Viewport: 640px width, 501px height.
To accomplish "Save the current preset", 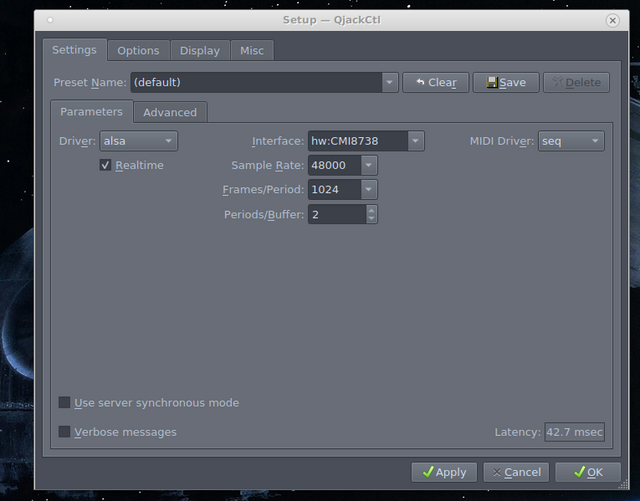I will (x=506, y=82).
